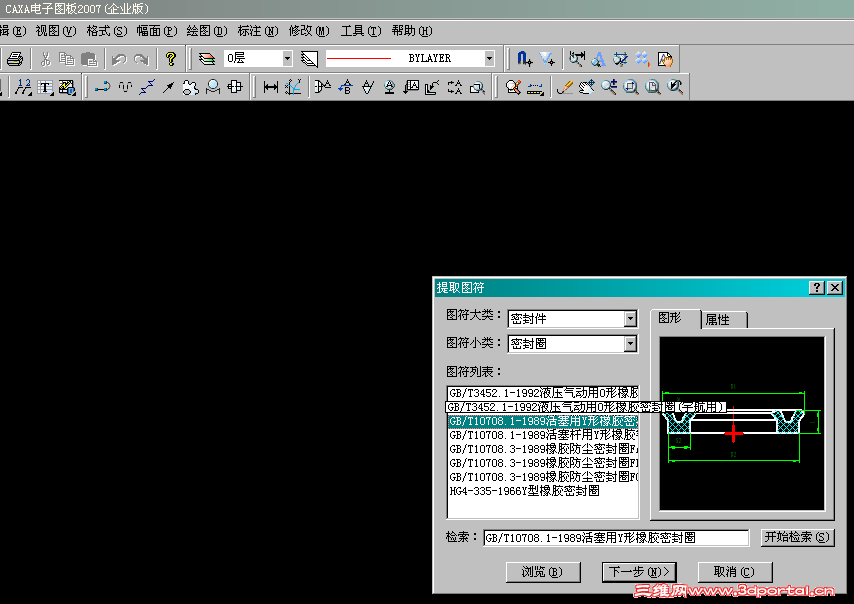
Task: Open the layer control stacked-sheets icon
Action: [207, 58]
